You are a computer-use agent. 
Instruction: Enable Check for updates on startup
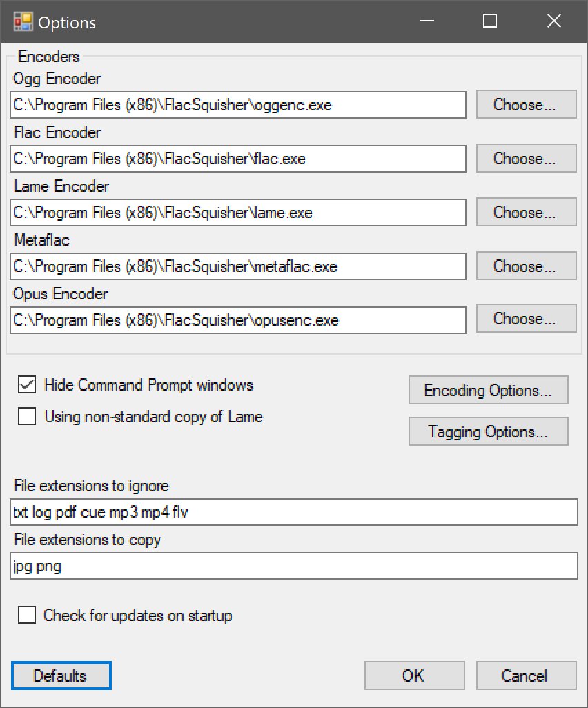(28, 615)
